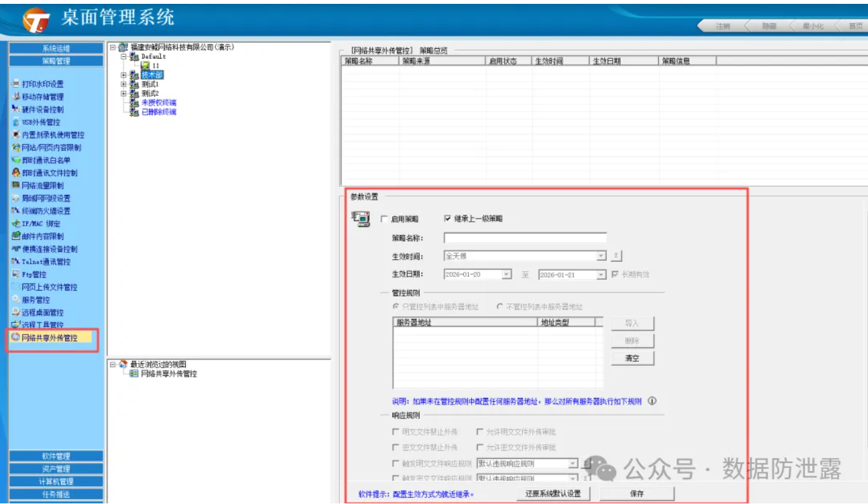Switch to the 软件管理 section

(x=56, y=456)
